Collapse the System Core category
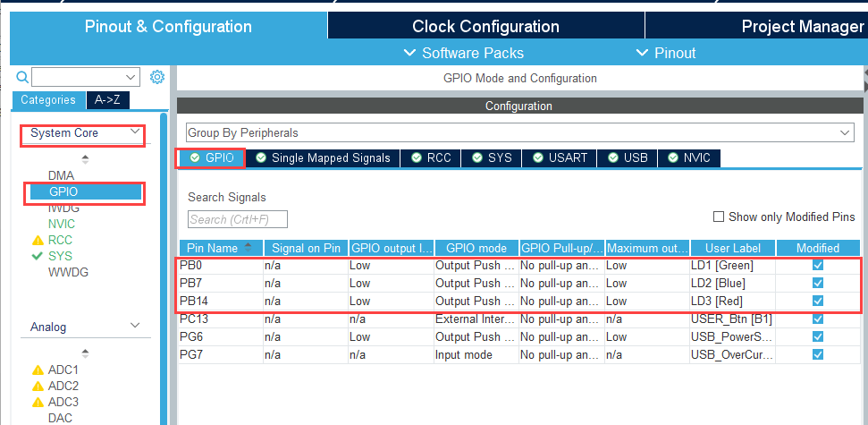This screenshot has width=868, height=425. click(x=136, y=132)
